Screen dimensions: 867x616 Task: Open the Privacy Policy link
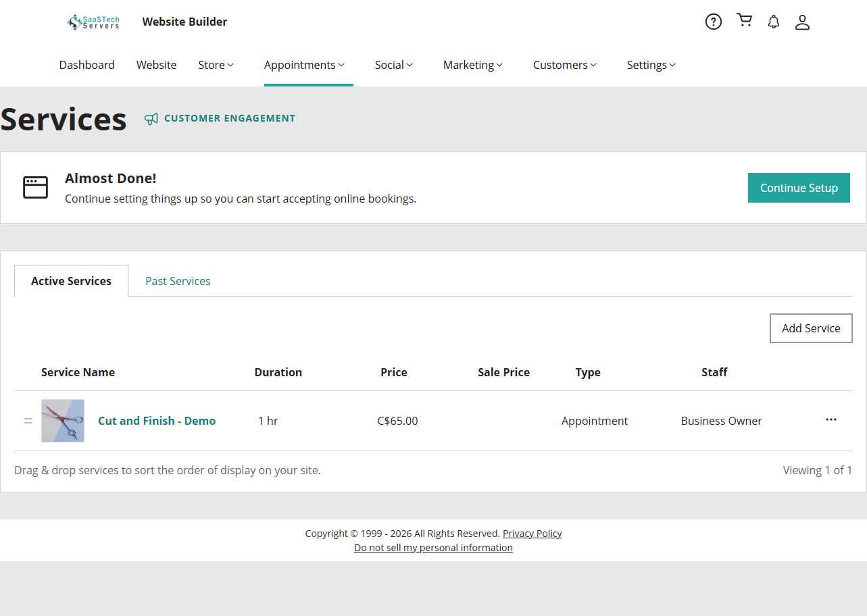532,534
